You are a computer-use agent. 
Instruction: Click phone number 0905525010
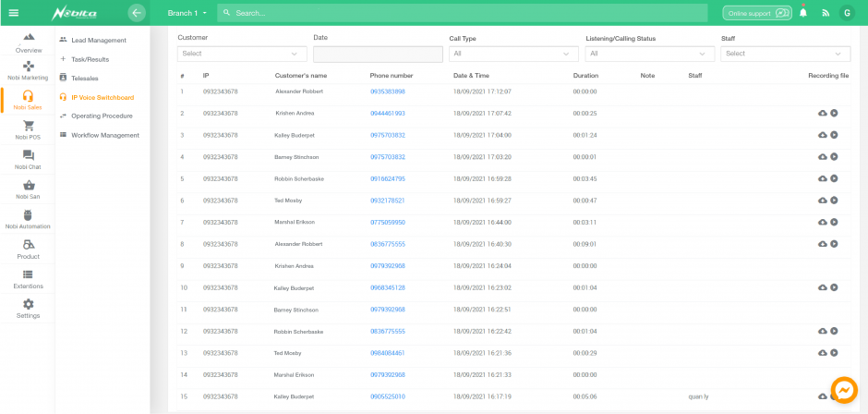coord(388,396)
